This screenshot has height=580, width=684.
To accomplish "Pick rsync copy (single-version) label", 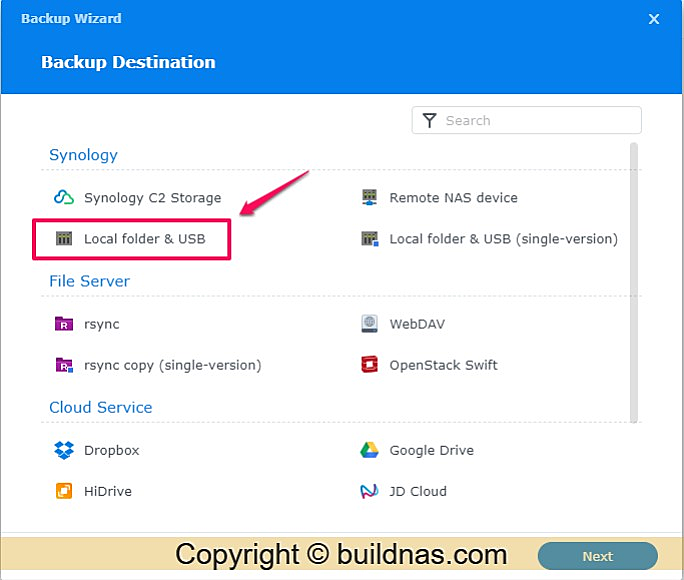I will pos(173,365).
